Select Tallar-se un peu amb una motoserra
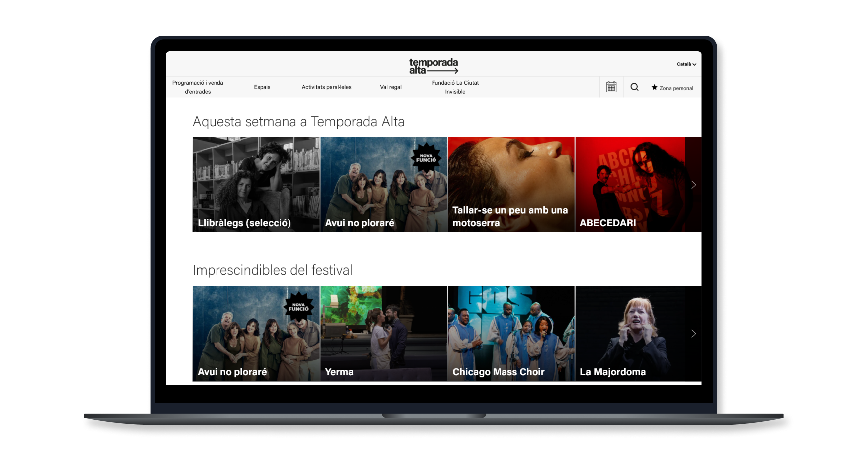The height and width of the screenshot is (461, 868). [x=510, y=185]
